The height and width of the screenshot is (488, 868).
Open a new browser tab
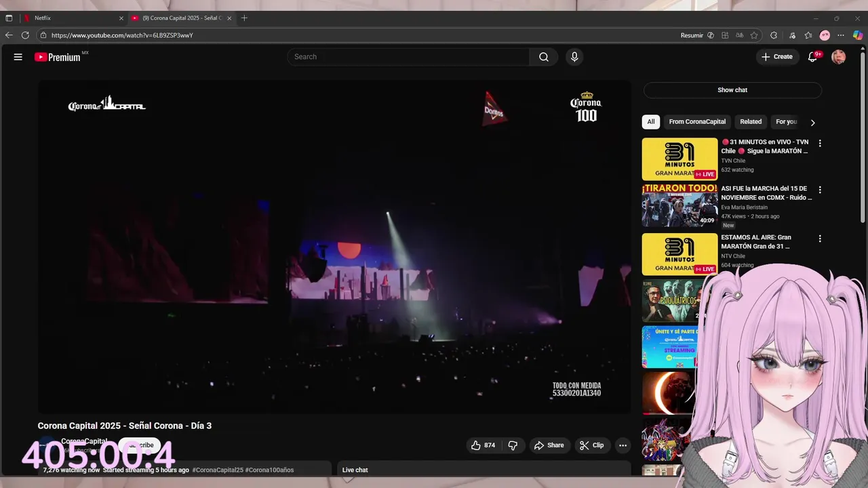(x=244, y=18)
